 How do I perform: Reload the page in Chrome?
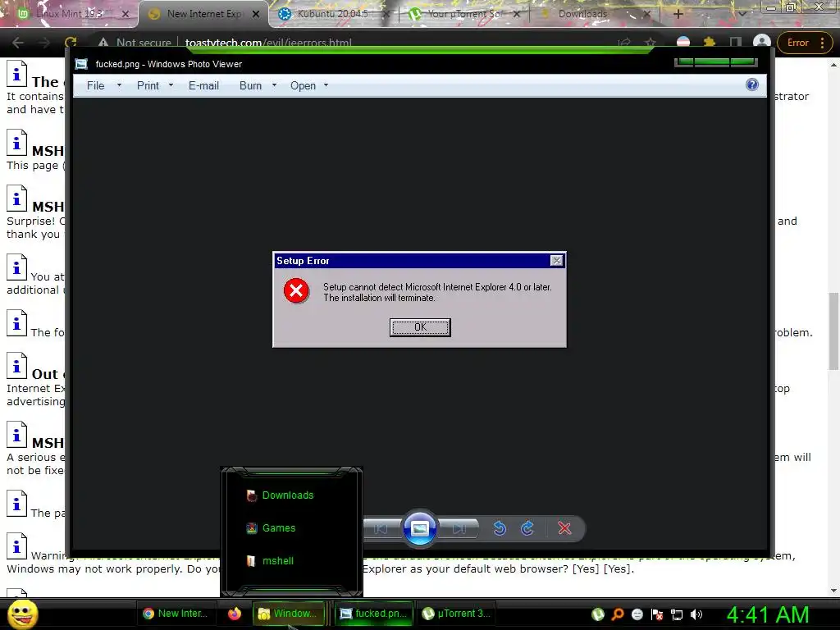(71, 43)
